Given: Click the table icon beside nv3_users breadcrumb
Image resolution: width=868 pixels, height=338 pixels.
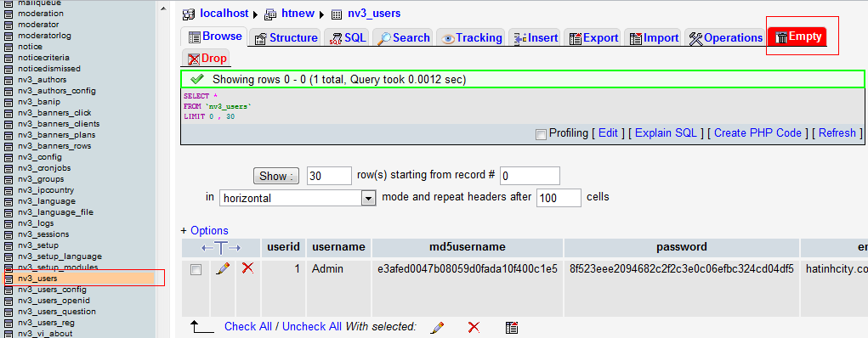Looking at the screenshot, I should click(337, 14).
